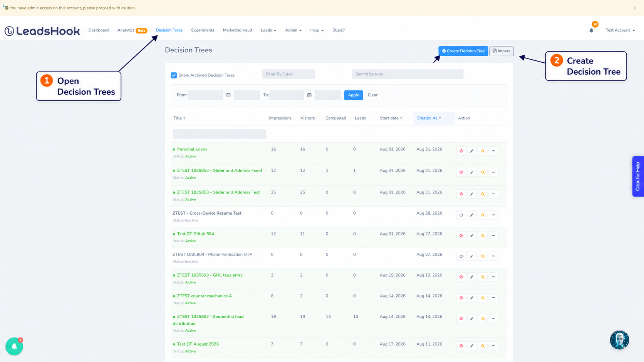644x362 pixels.
Task: Preview ZTEST 1035853 Slider and Address Test
Action: tap(483, 194)
